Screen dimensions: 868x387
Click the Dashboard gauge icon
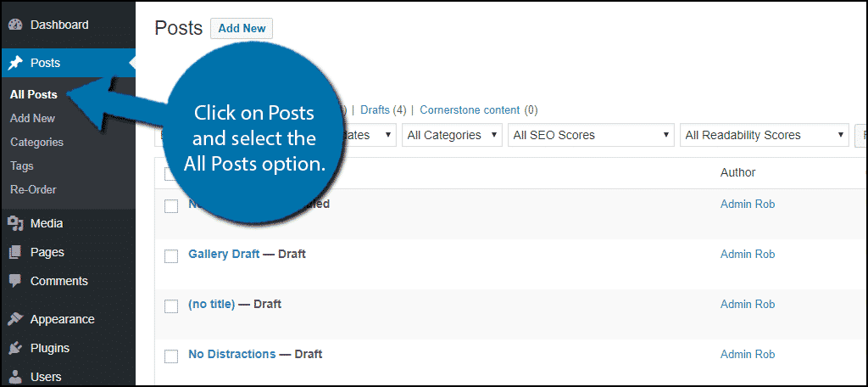pos(15,25)
